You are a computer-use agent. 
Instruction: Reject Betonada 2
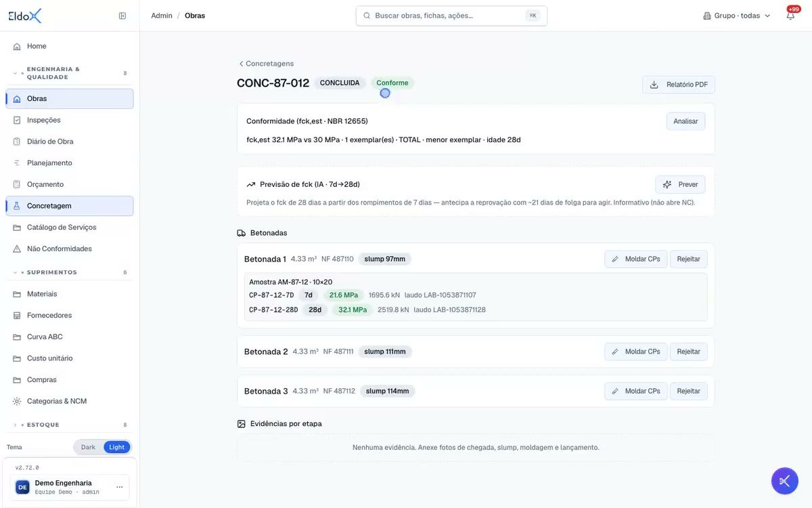tap(689, 352)
